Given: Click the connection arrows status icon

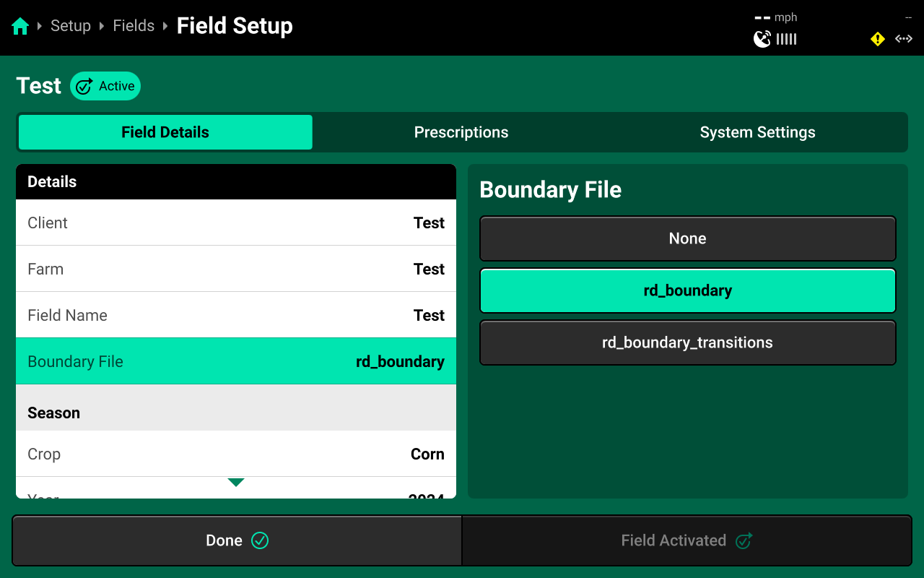Looking at the screenshot, I should coord(904,39).
